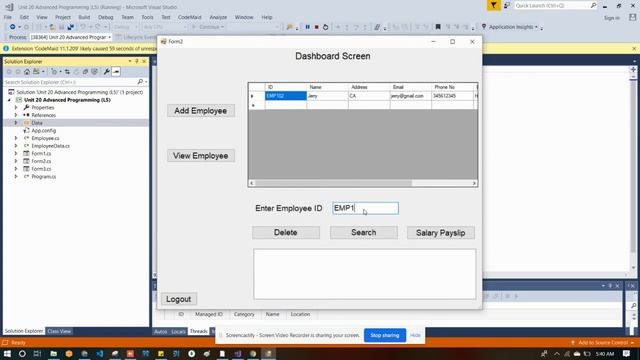
Task: Click the Salary Payslip button
Action: click(x=440, y=233)
